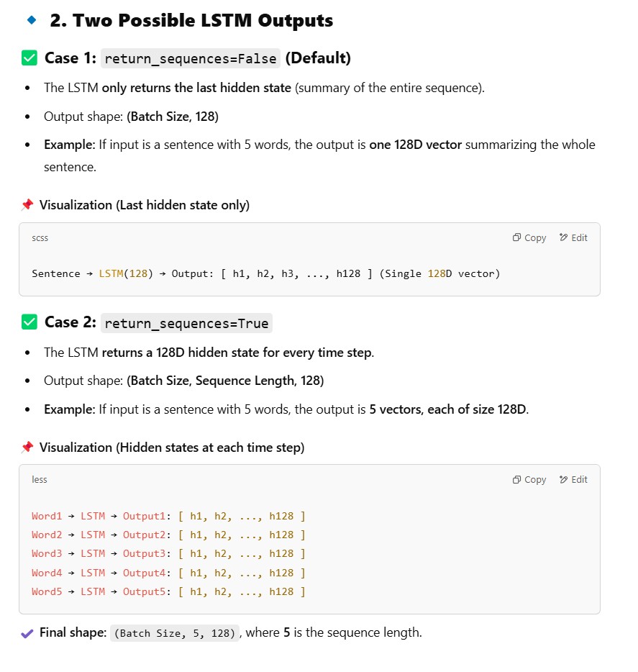Click the green checkmark beside Case 1
The width and height of the screenshot is (638, 672).
pos(29,58)
